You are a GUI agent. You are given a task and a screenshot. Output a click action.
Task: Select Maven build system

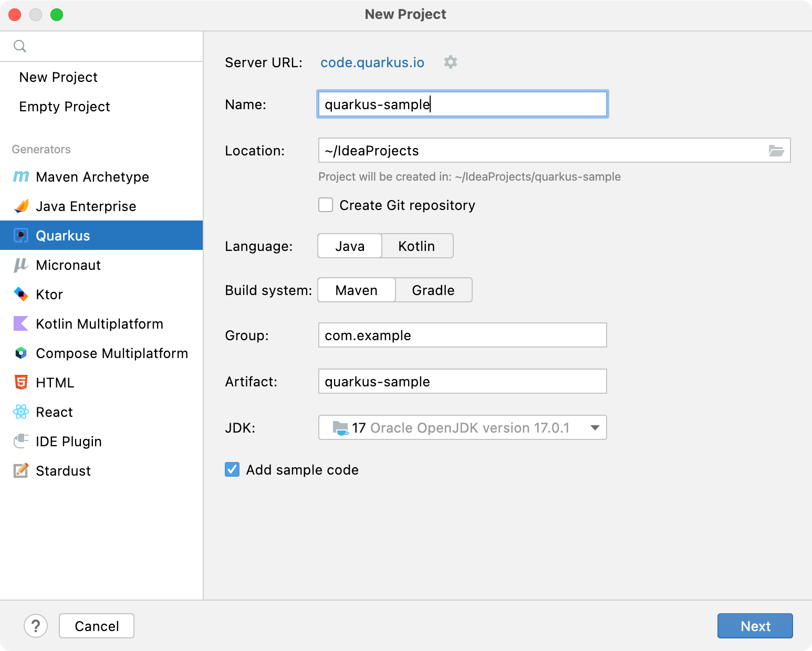click(357, 290)
